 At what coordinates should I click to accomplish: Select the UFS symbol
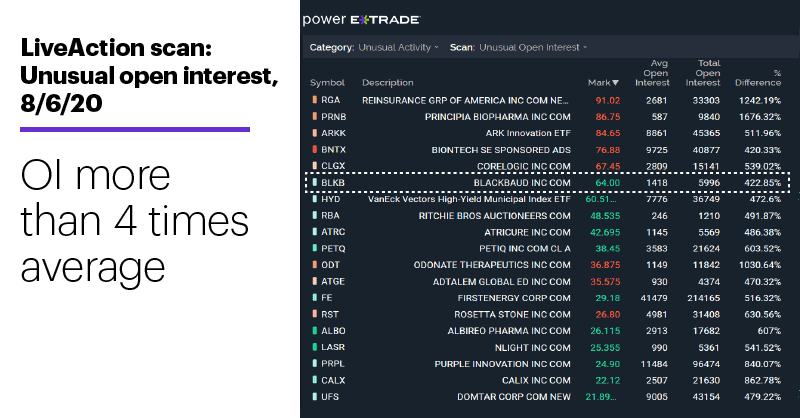(x=330, y=397)
